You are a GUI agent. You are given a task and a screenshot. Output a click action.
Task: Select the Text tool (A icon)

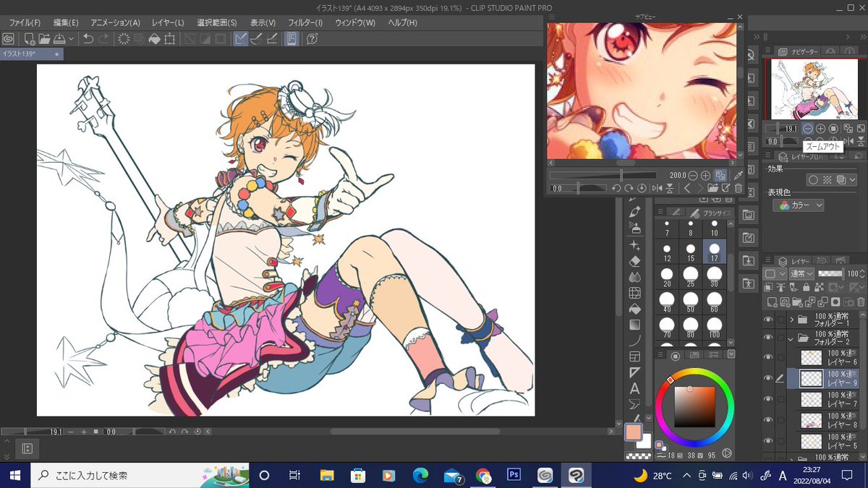635,388
